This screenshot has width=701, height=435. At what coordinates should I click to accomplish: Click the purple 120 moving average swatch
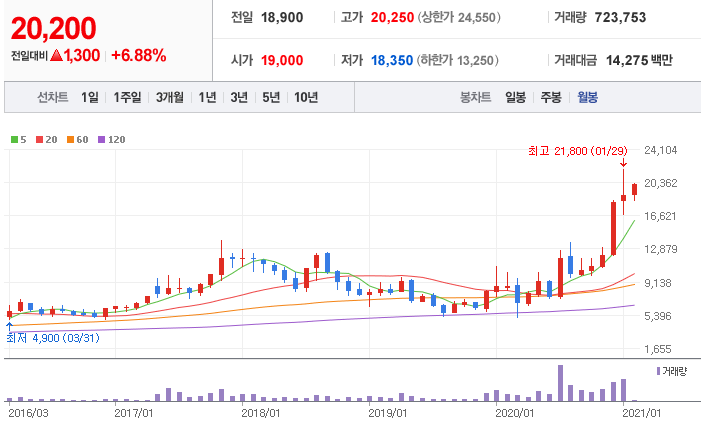click(x=101, y=139)
